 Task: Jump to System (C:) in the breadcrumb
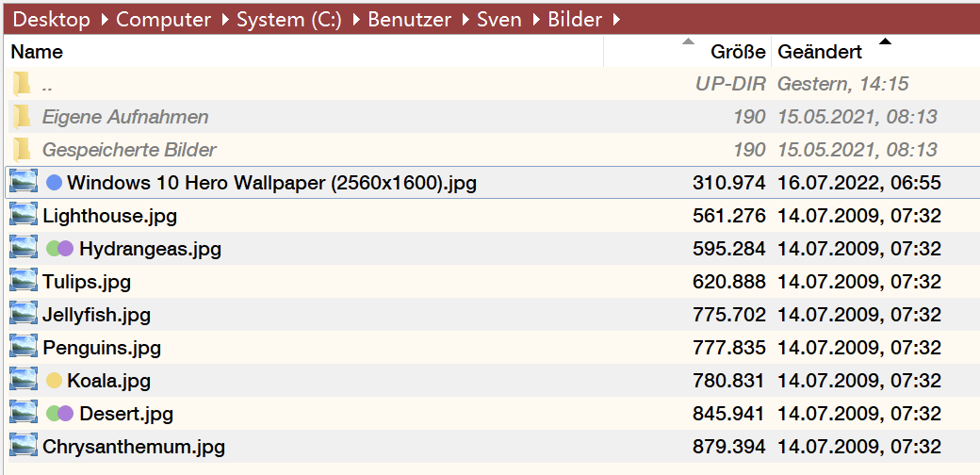pyautogui.click(x=289, y=20)
